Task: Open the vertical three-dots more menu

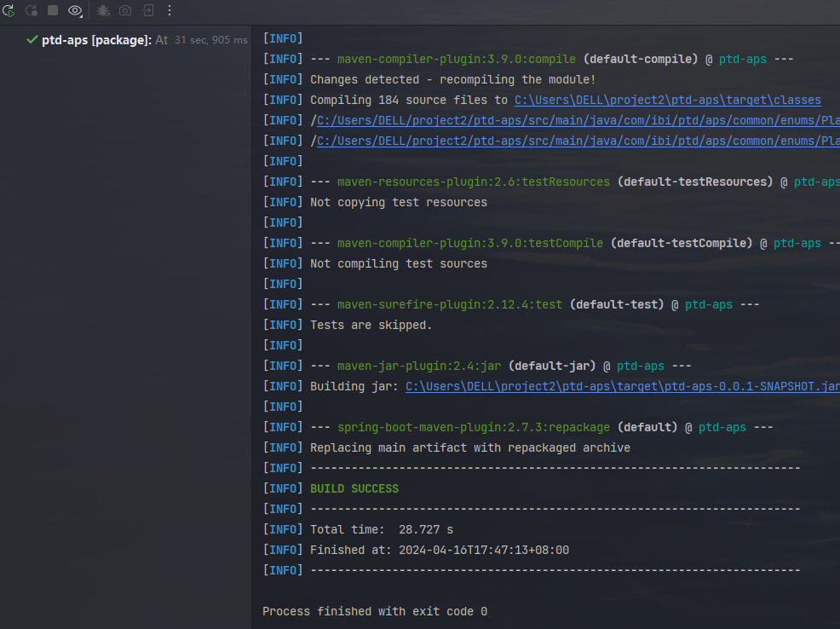Action: (x=170, y=10)
